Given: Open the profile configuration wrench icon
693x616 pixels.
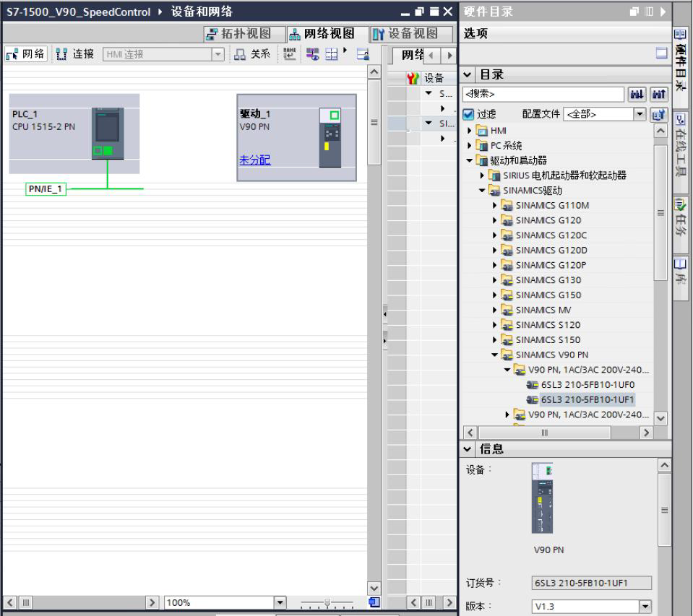Looking at the screenshot, I should tap(658, 115).
